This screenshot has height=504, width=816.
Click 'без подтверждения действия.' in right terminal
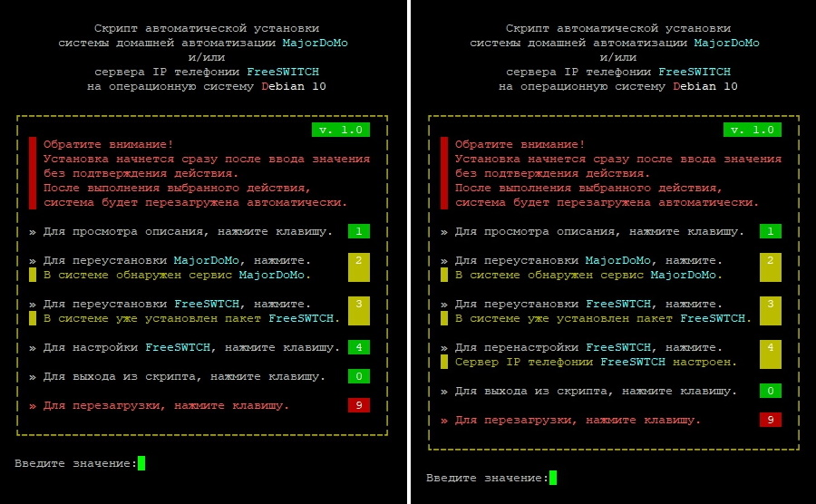pos(553,173)
